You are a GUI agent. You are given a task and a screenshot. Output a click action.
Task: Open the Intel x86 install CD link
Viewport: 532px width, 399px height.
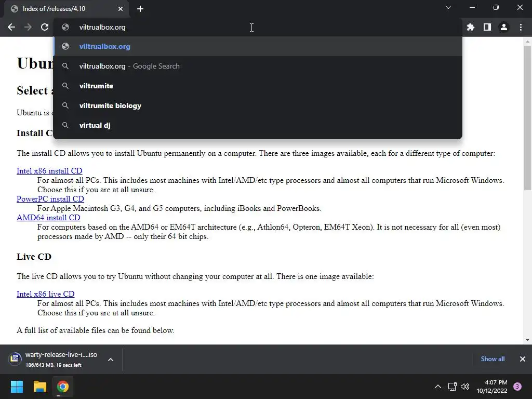(49, 171)
